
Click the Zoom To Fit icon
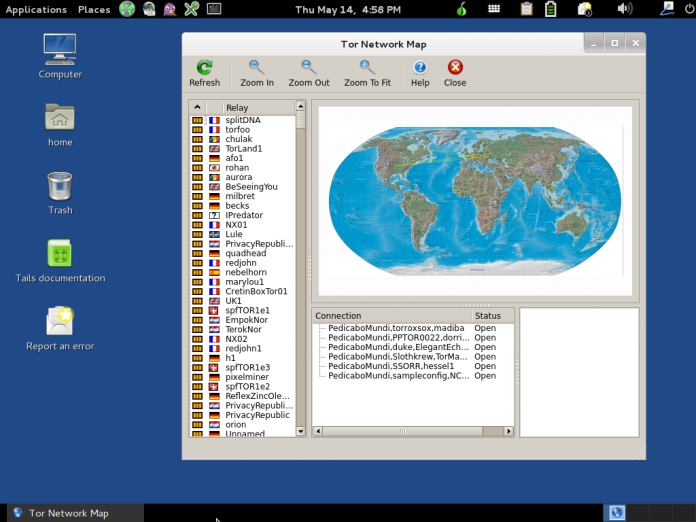point(367,67)
